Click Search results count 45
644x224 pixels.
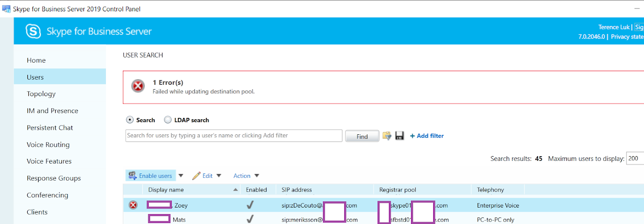[539, 159]
